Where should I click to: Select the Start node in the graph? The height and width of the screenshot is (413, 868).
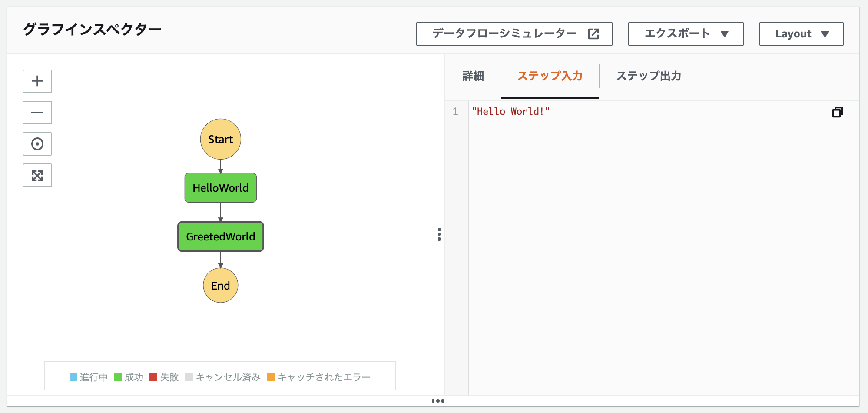220,139
